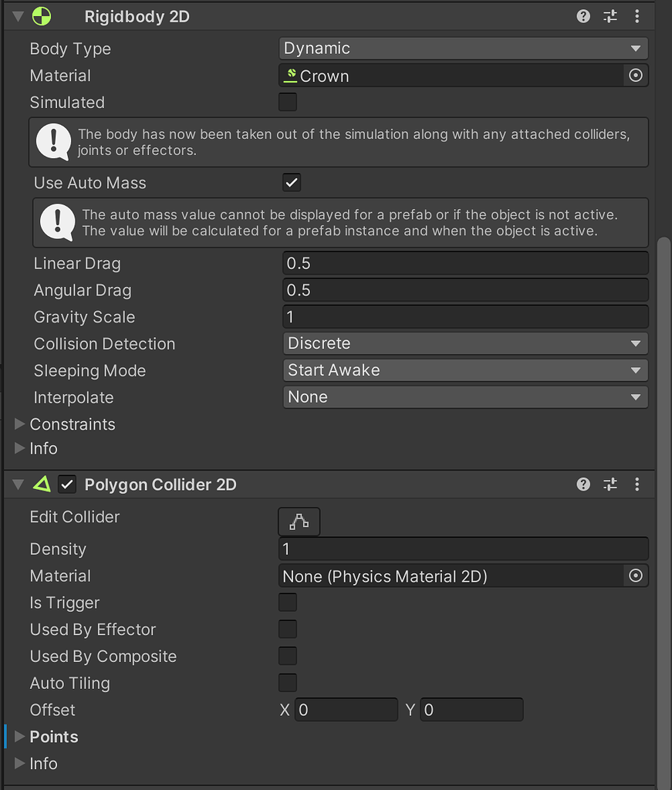
Task: Open object picker for collider Material
Action: (636, 576)
